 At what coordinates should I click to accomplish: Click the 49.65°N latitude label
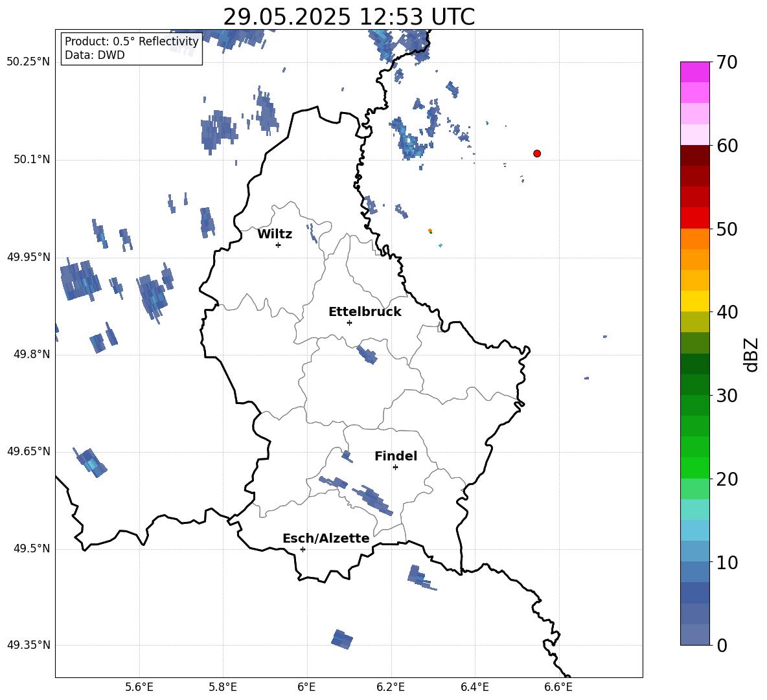click(29, 451)
